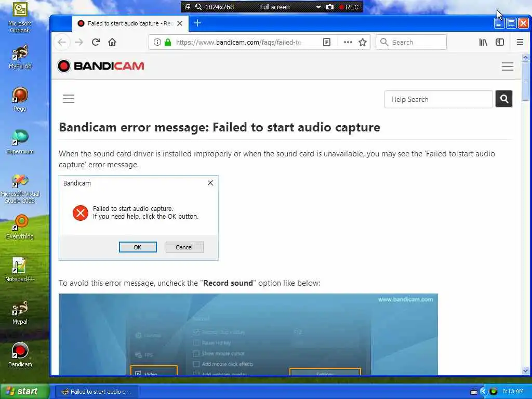Screen dimensions: 532x399
Task: Click the 8:13 AM taskbar clock
Action: coord(513,392)
